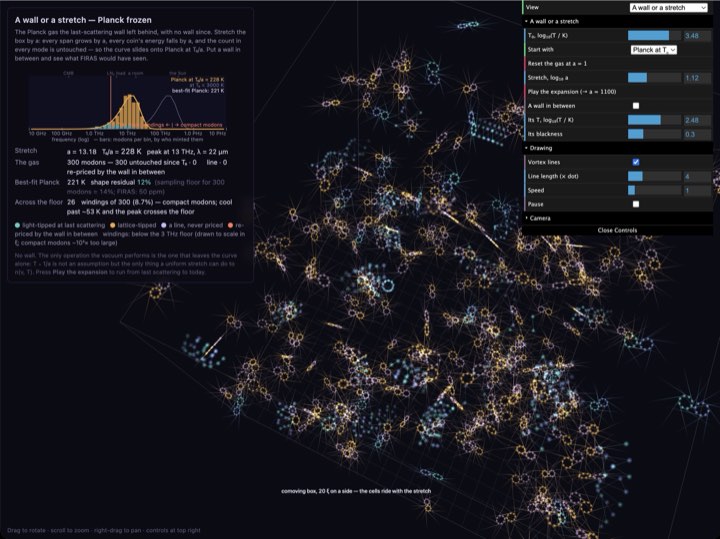Click the 'Across the floor' row label
This screenshot has height=539, width=720.
(39, 202)
